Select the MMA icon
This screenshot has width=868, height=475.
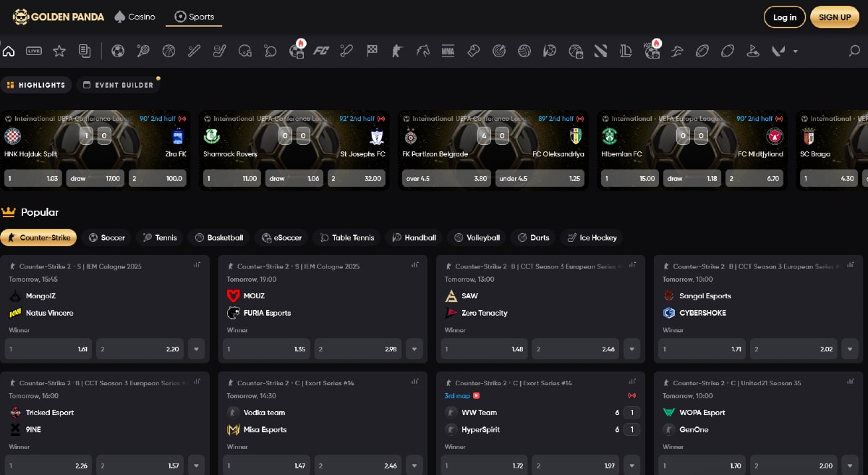point(448,51)
